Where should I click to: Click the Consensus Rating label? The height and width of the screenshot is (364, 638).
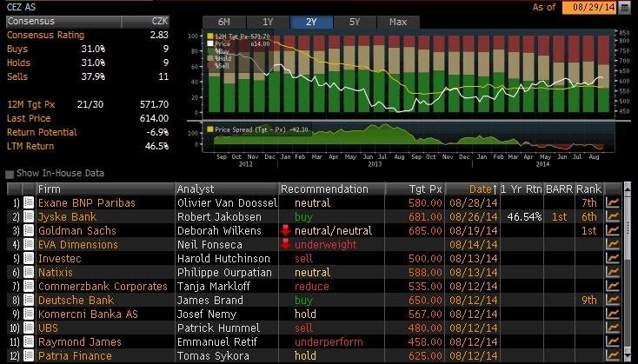pyautogui.click(x=45, y=35)
